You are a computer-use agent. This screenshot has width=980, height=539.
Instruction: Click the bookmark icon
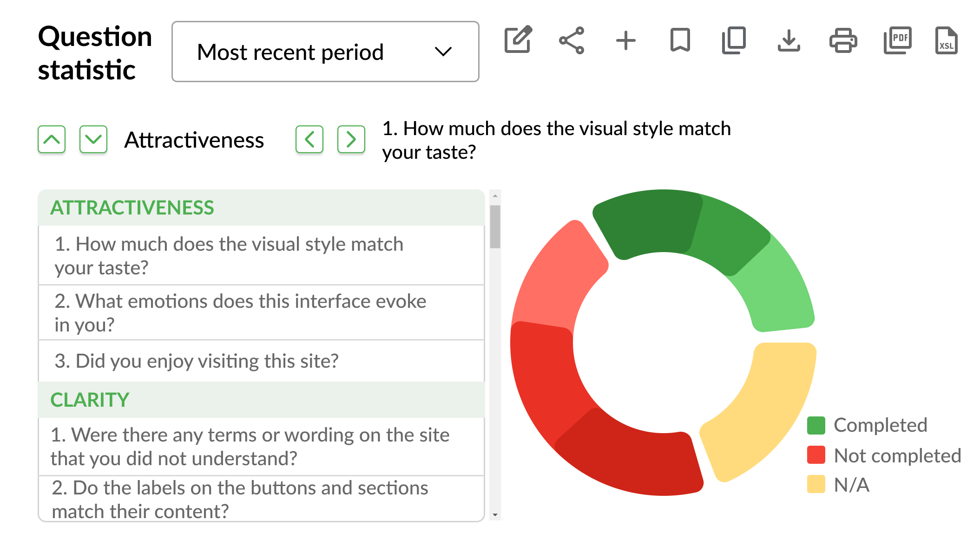tap(680, 40)
